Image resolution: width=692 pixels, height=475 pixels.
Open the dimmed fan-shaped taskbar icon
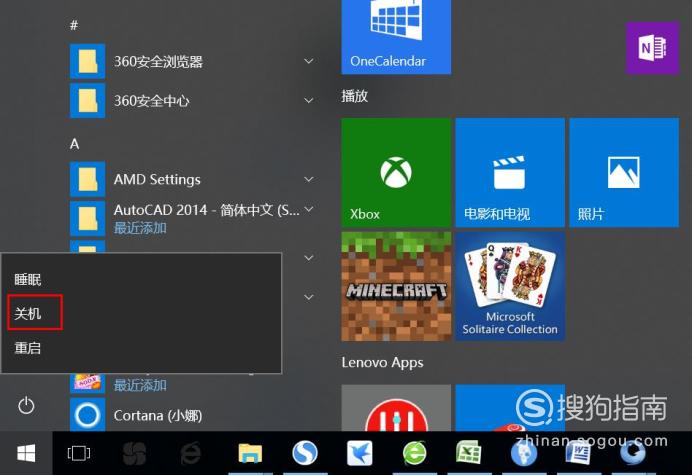coord(134,453)
